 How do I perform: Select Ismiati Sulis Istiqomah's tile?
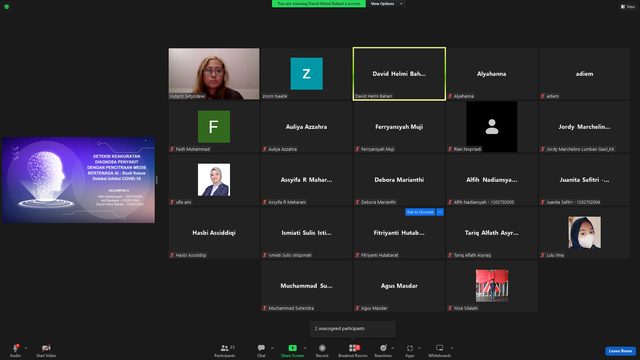[307, 233]
